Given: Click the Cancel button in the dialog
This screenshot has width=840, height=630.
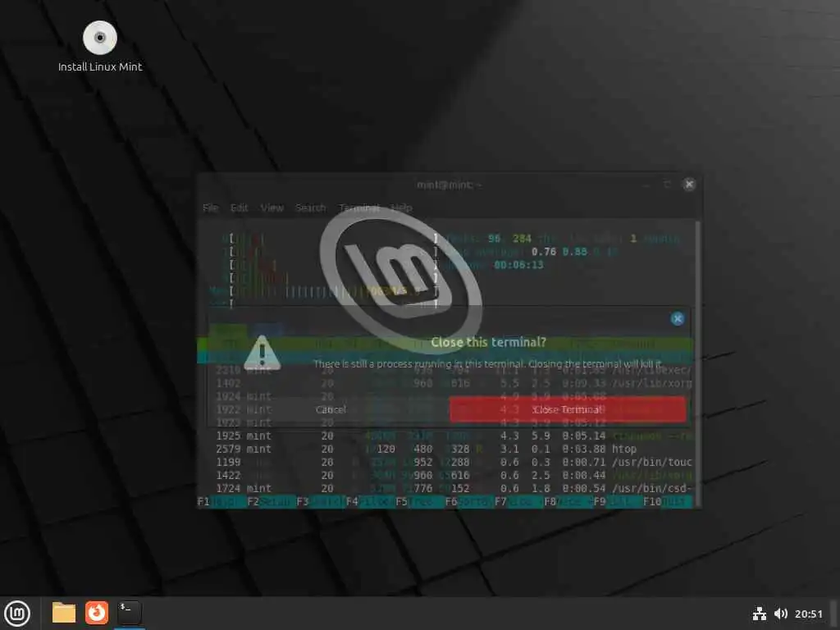Looking at the screenshot, I should 331,410.
